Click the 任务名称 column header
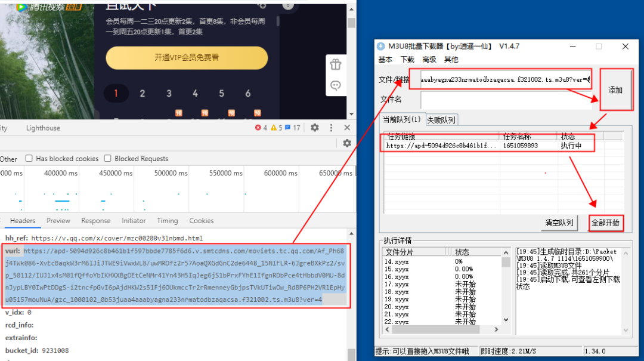644x361 pixels. 528,137
